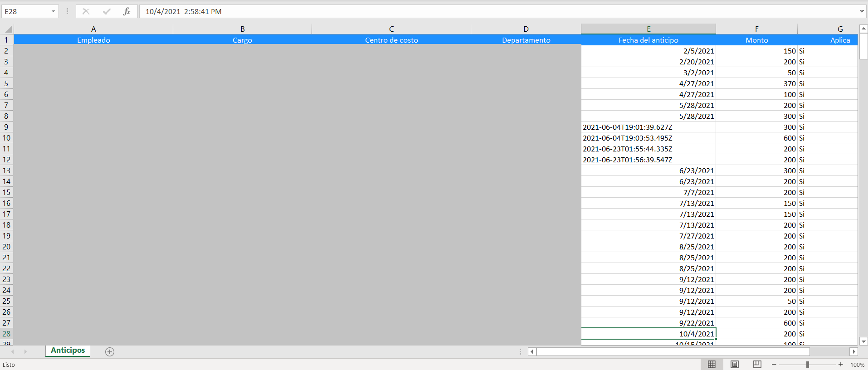The height and width of the screenshot is (370, 868).
Task: Select cell with date 10/4/2021
Action: point(649,334)
